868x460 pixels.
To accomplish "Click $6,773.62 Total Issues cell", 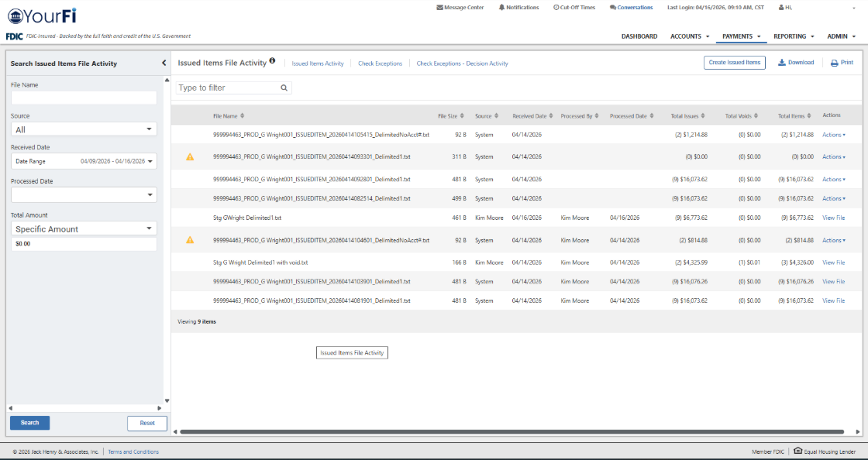I will (690, 218).
